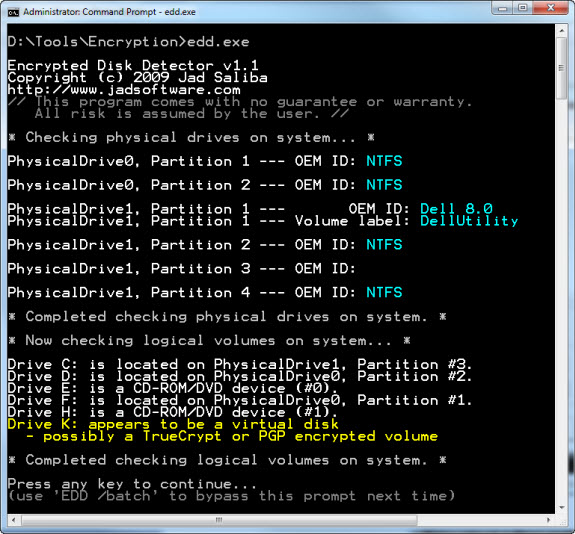
Task: Click the 'D:\Tools\Encryption>edd.exe' command line
Action: coord(128,42)
